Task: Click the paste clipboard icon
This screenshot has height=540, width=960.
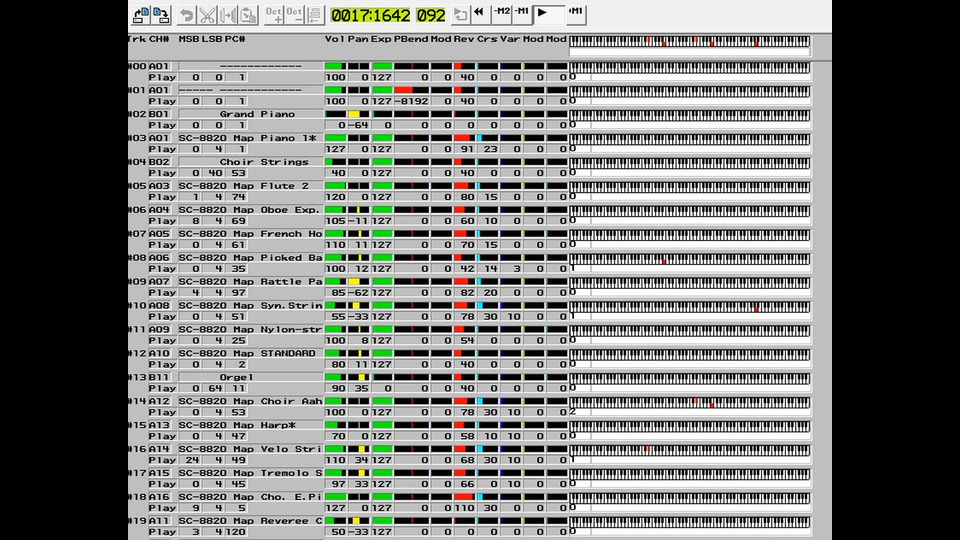Action: [x=248, y=15]
